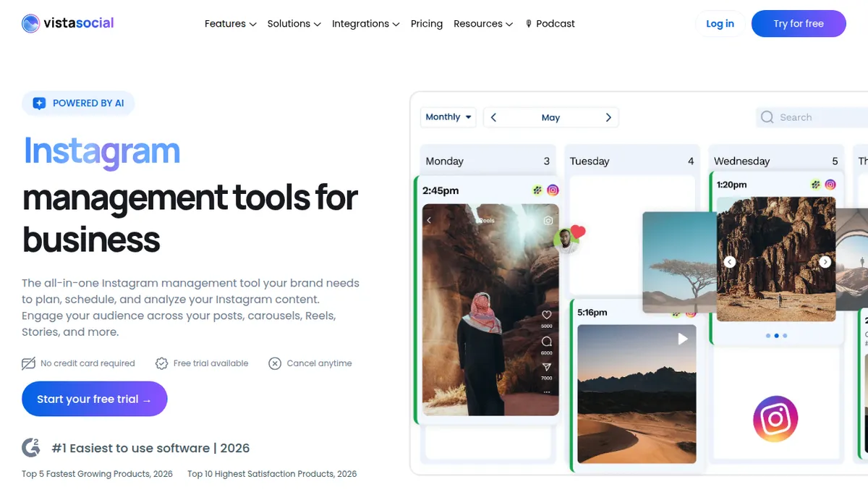Open the Podcast link
The height and width of the screenshot is (495, 868).
pyautogui.click(x=550, y=24)
